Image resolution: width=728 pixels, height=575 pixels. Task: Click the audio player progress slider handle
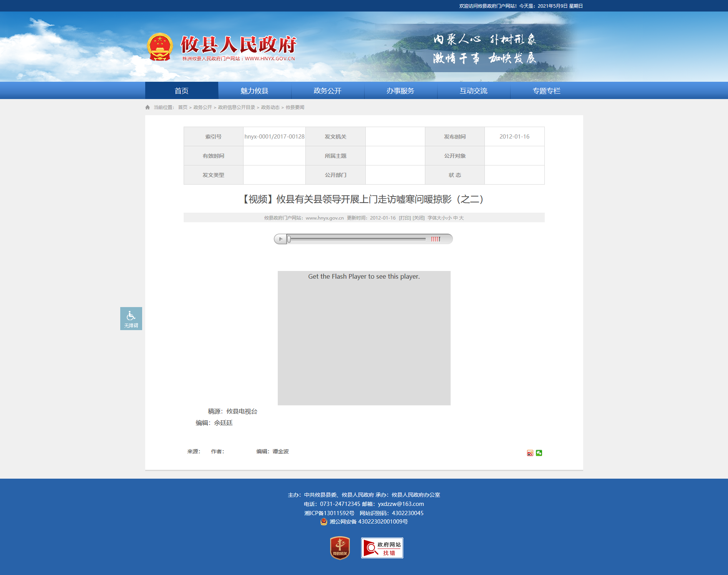pos(289,239)
